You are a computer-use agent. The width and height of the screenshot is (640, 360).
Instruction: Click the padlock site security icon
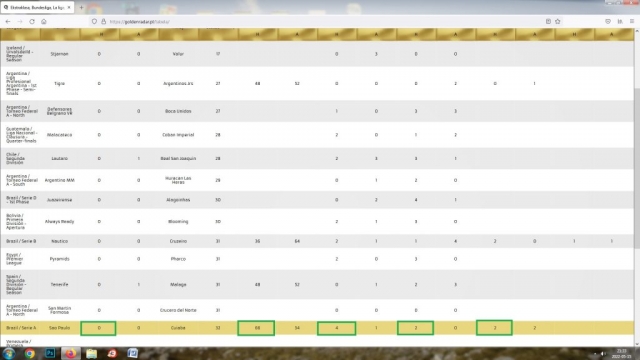[103, 22]
